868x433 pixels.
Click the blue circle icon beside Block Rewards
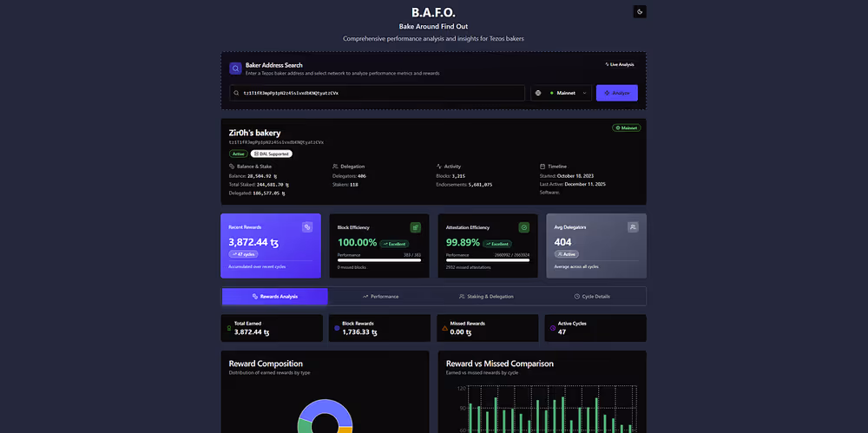click(x=337, y=328)
